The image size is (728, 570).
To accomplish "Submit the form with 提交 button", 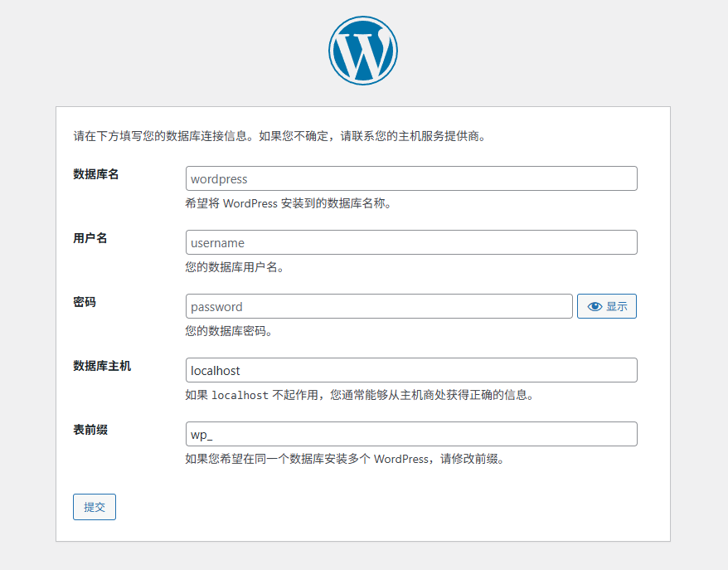I will 95,507.
